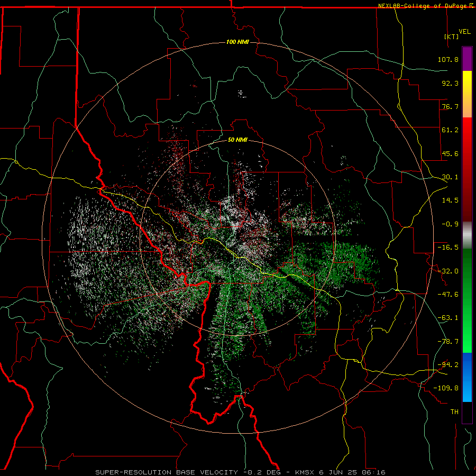
Task: Click the [KT] units label
Action: (x=452, y=36)
